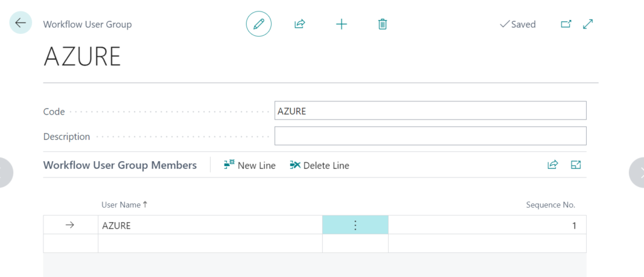The image size is (644, 277).
Task: Select row via the arrow row marker
Action: point(70,225)
